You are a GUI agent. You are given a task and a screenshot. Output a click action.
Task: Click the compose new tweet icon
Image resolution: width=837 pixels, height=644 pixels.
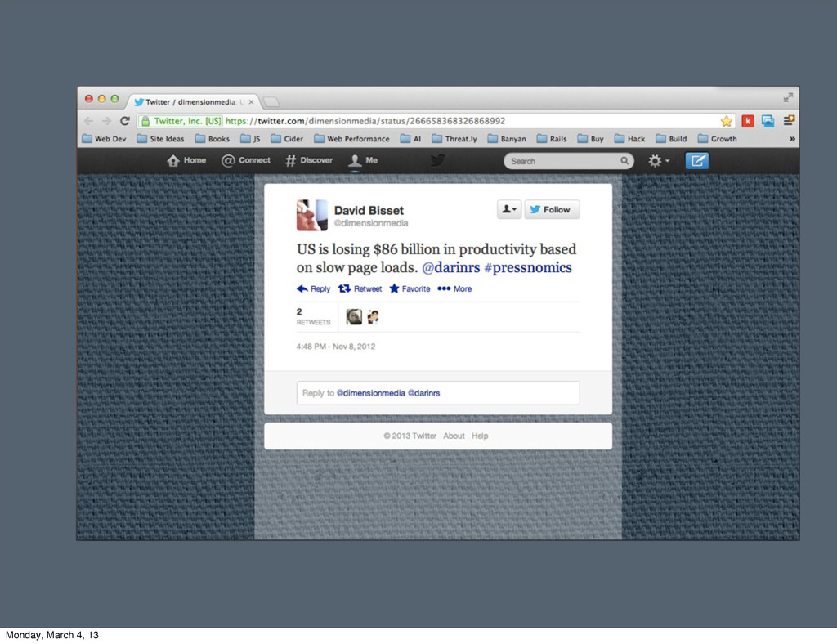click(696, 161)
